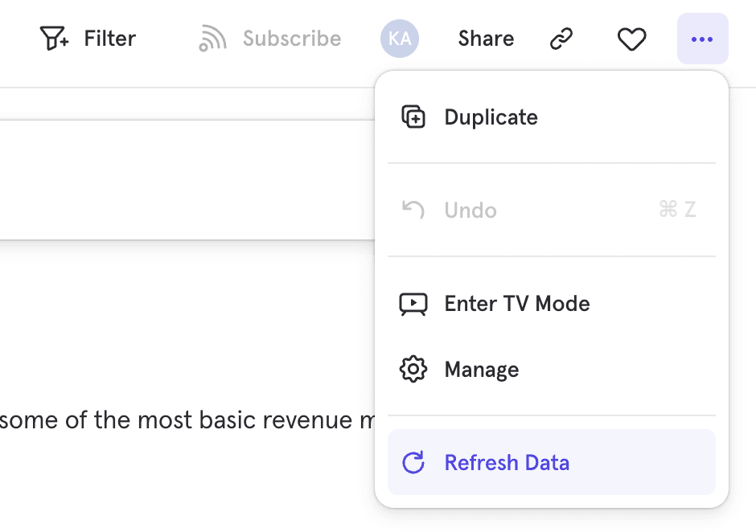Choose Refresh Data in the menu
The image size is (756, 532).
(x=507, y=463)
